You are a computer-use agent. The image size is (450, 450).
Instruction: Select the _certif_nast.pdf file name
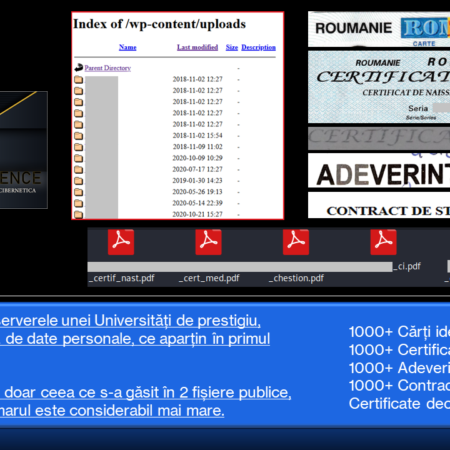[x=122, y=278]
